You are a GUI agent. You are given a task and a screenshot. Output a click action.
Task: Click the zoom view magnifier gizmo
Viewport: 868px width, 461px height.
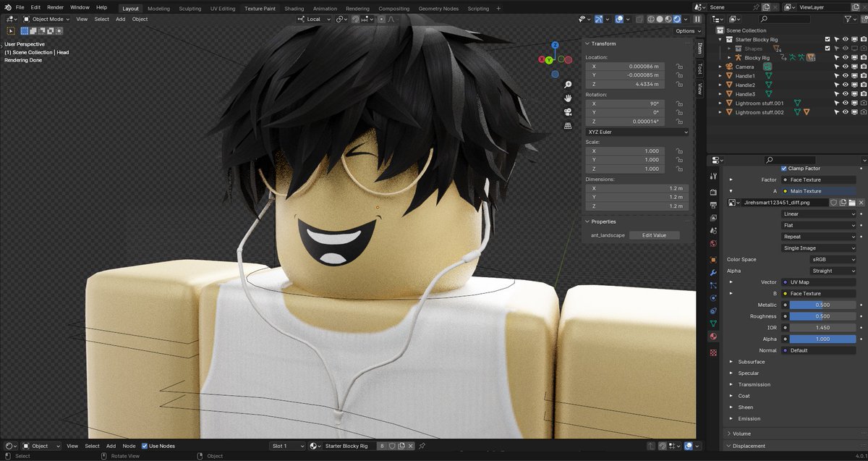point(568,85)
